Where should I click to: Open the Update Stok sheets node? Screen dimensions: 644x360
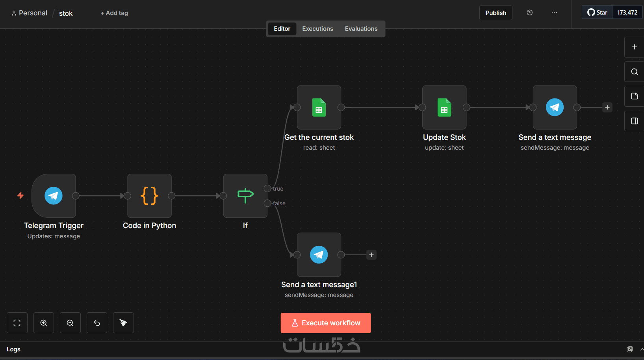coord(444,107)
